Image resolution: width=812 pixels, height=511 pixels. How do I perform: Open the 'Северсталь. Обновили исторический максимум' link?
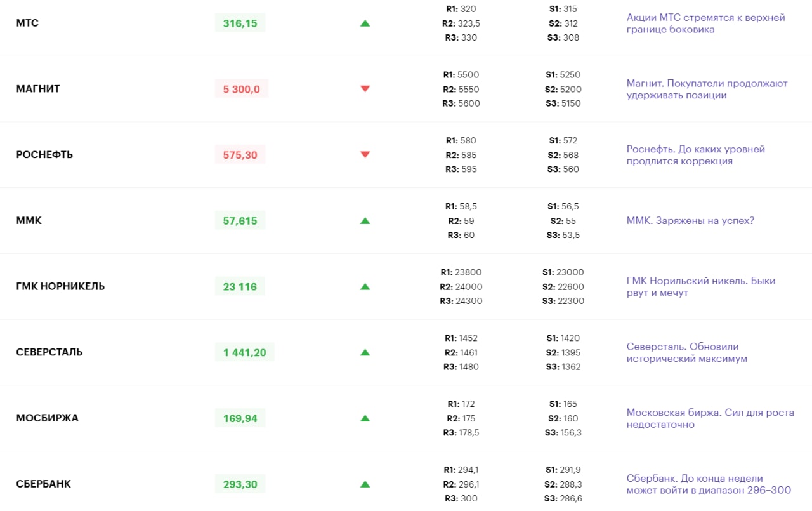coord(687,352)
